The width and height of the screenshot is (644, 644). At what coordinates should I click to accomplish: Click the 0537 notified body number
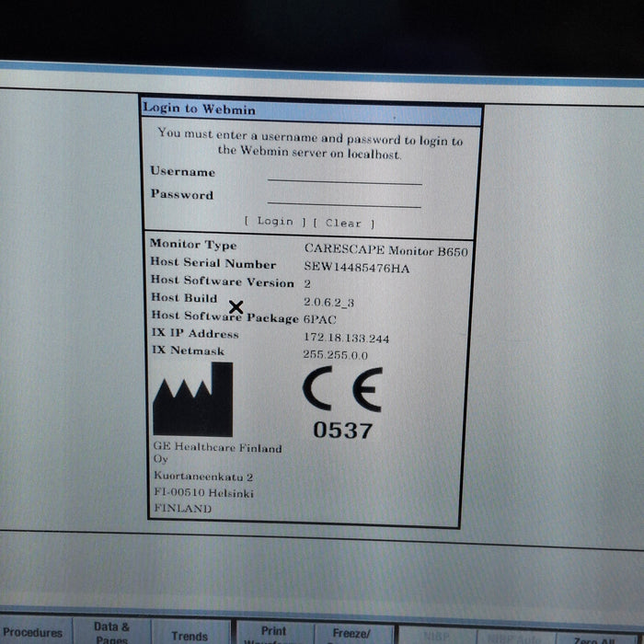click(x=343, y=431)
